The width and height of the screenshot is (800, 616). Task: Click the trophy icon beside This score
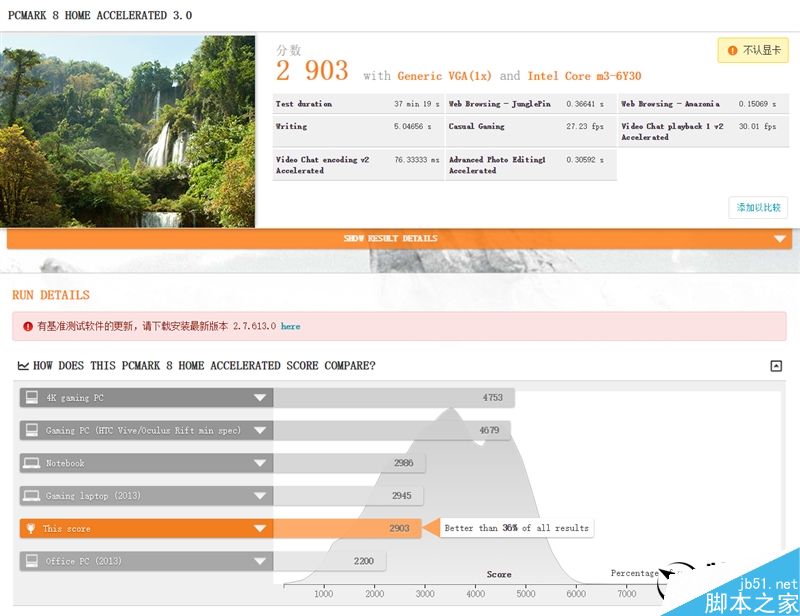[x=31, y=528]
